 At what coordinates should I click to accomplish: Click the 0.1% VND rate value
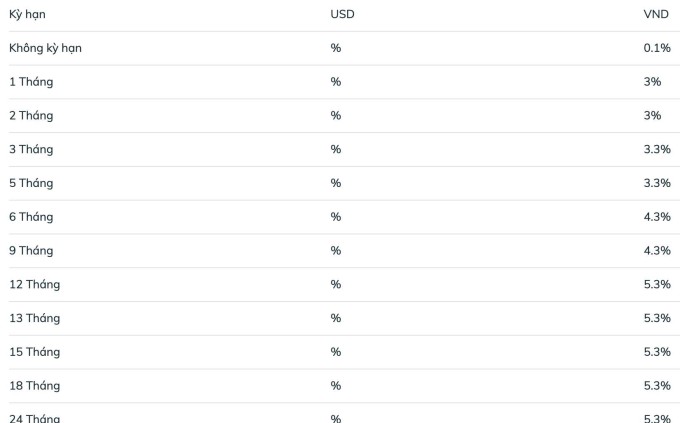click(x=657, y=48)
